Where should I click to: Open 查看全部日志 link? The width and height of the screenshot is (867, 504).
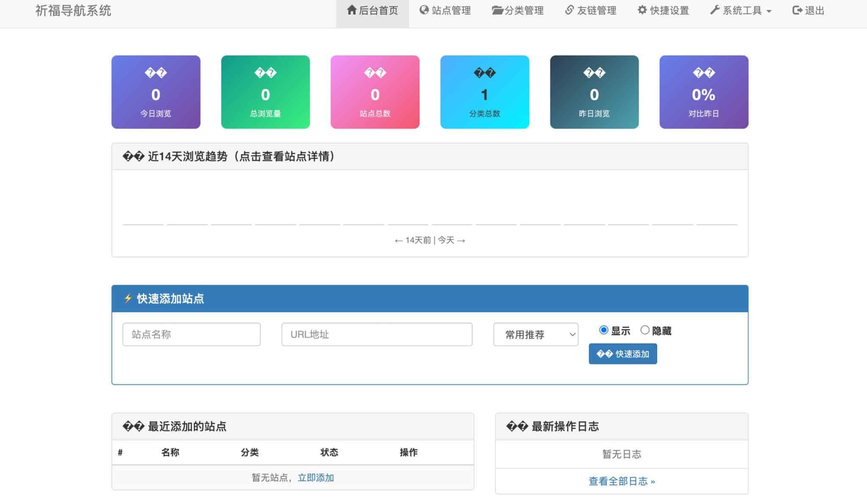tap(621, 481)
